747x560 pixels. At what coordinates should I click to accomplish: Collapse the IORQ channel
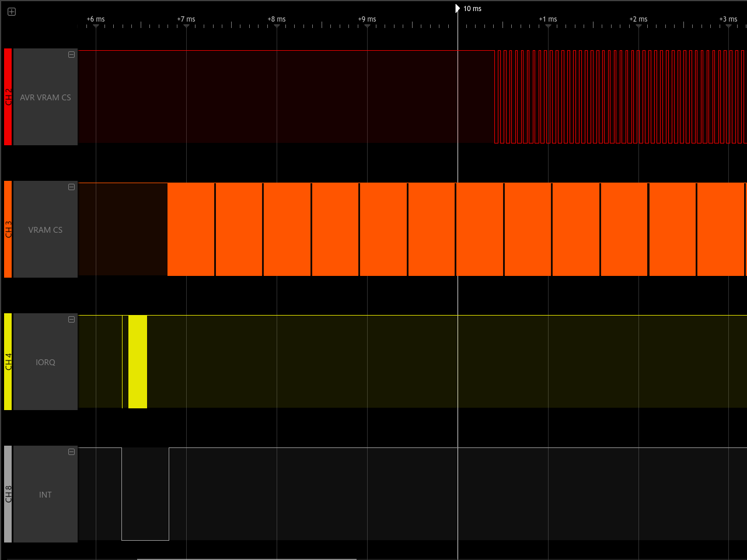pos(71,320)
